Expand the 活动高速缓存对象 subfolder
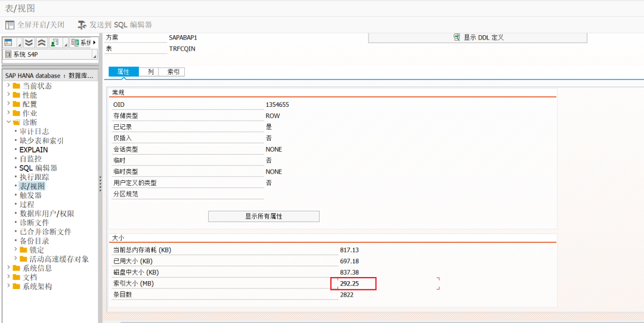This screenshot has height=323, width=644. click(x=16, y=259)
